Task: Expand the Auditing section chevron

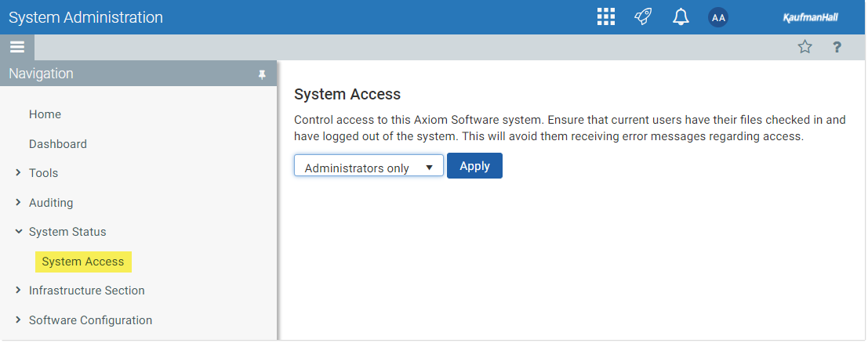Action: coord(18,203)
